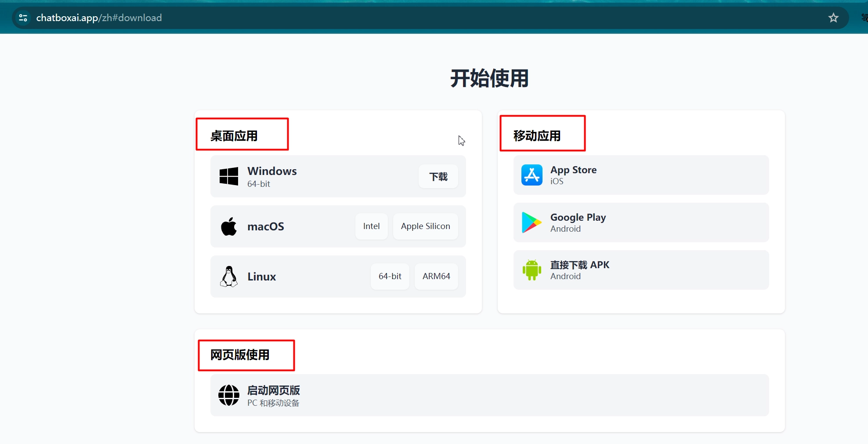Open site information icon in address bar
The image size is (868, 444).
pos(23,18)
